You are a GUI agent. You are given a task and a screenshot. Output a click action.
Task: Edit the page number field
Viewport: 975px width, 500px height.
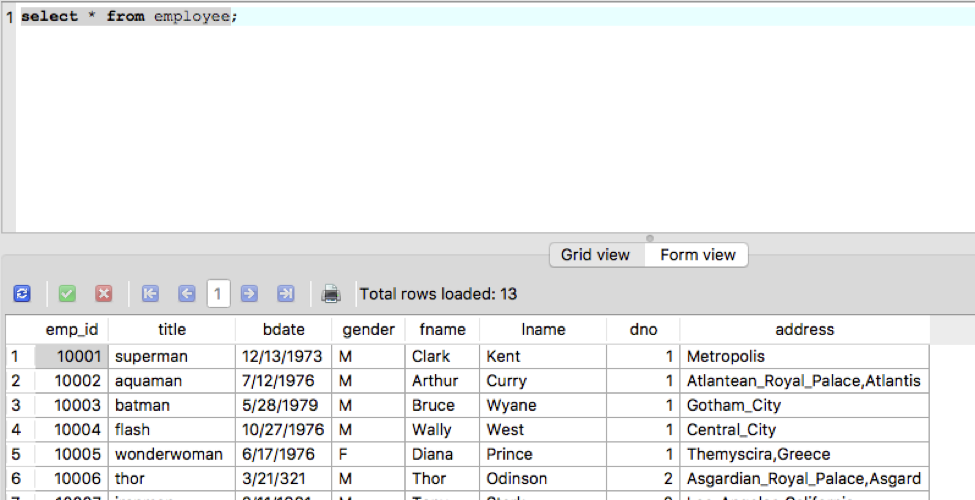click(218, 294)
